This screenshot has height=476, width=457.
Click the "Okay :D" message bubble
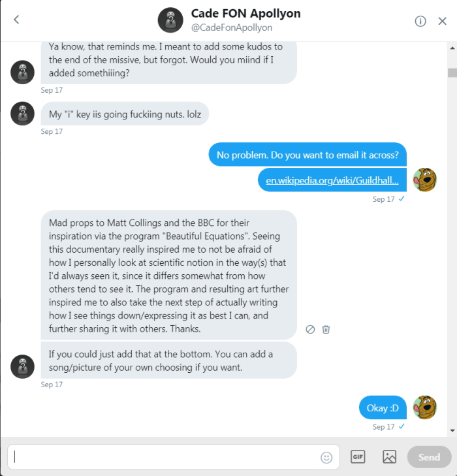pyautogui.click(x=383, y=408)
